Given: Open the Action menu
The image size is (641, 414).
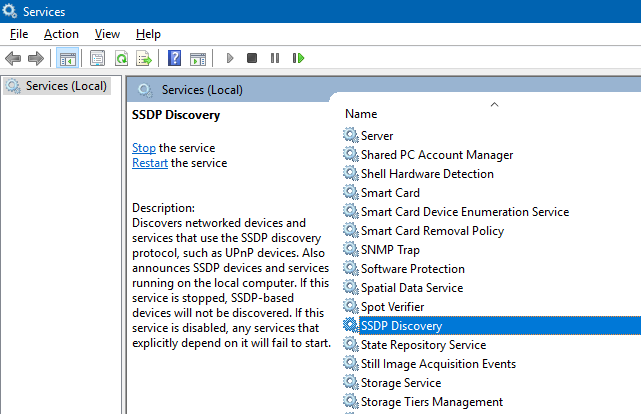Looking at the screenshot, I should pyautogui.click(x=61, y=34).
